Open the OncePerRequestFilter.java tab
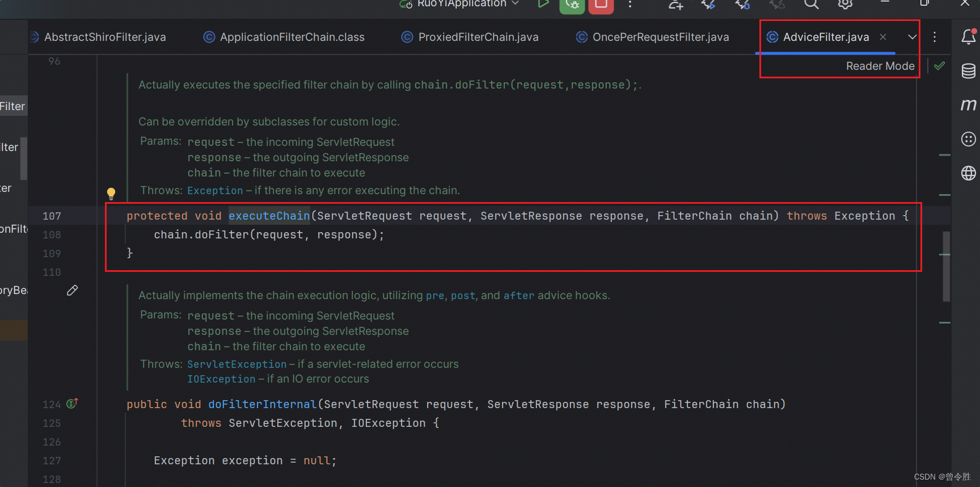The image size is (980, 487). 653,37
